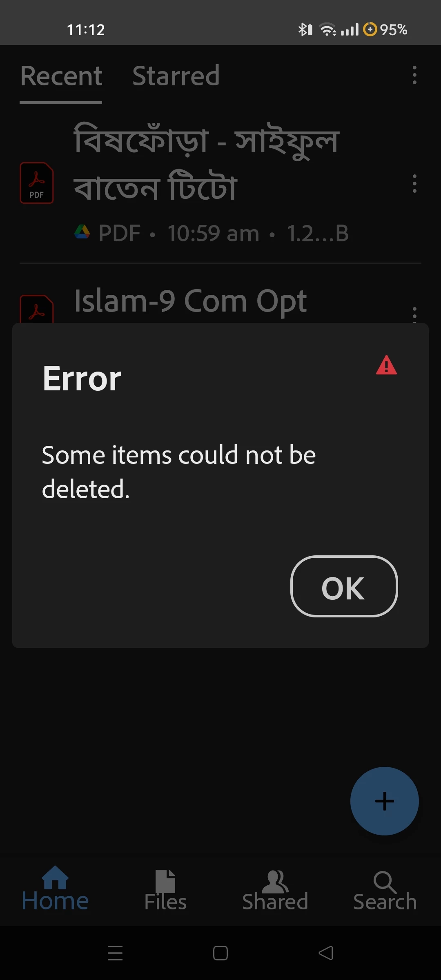The height and width of the screenshot is (980, 441).
Task: Click the PDF file icon of first item
Action: click(37, 183)
